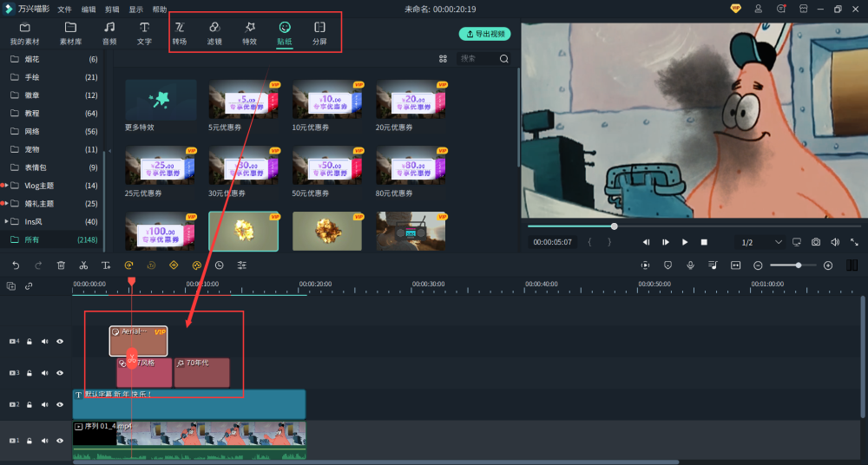This screenshot has width=868, height=465.
Task: Switch to the 转场 tab
Action: [x=180, y=33]
